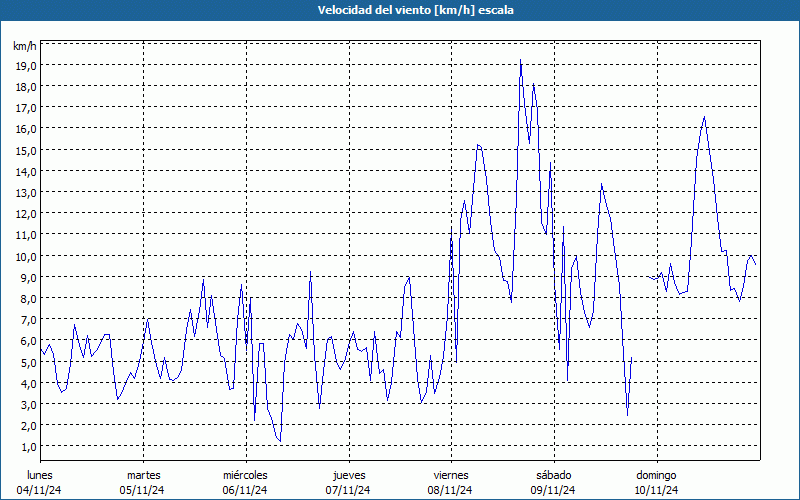Click the 'domingo' day label
800x500 pixels.
tap(656, 475)
